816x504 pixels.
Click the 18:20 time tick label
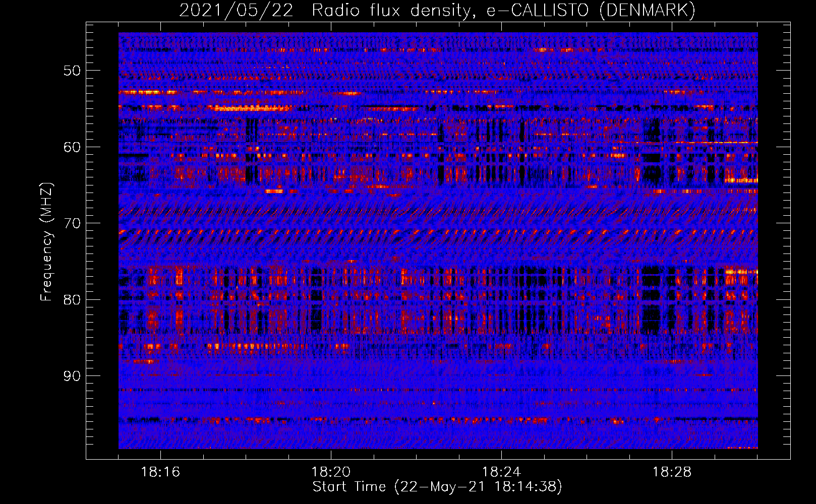click(x=331, y=472)
